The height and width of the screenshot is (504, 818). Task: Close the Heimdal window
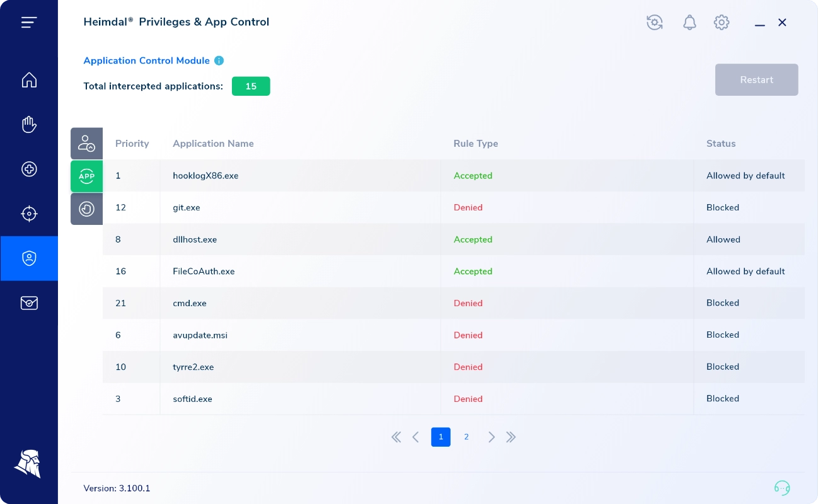point(782,23)
